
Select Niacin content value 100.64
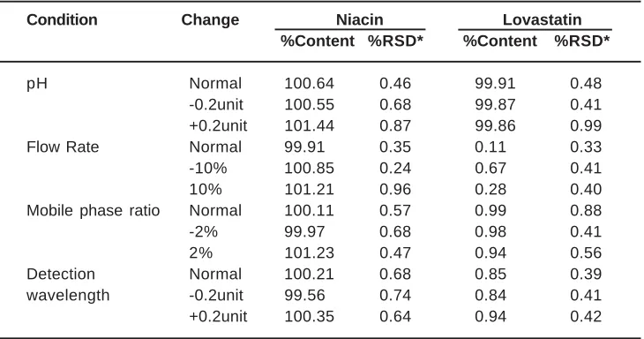pos(310,83)
